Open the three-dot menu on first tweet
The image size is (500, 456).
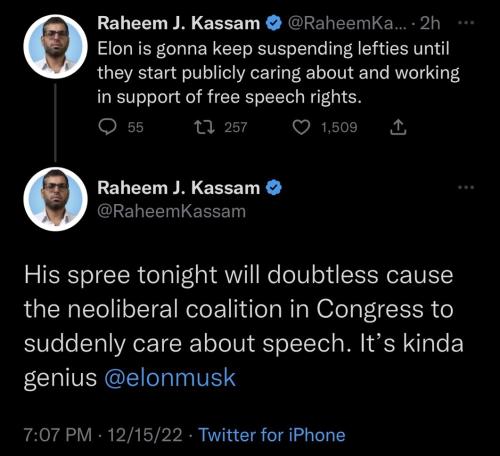click(x=466, y=23)
